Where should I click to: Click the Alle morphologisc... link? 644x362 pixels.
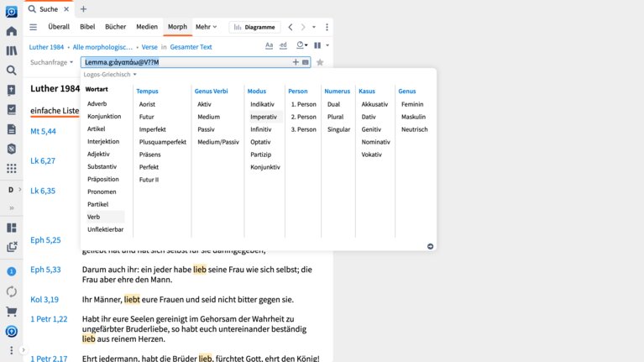[102, 47]
